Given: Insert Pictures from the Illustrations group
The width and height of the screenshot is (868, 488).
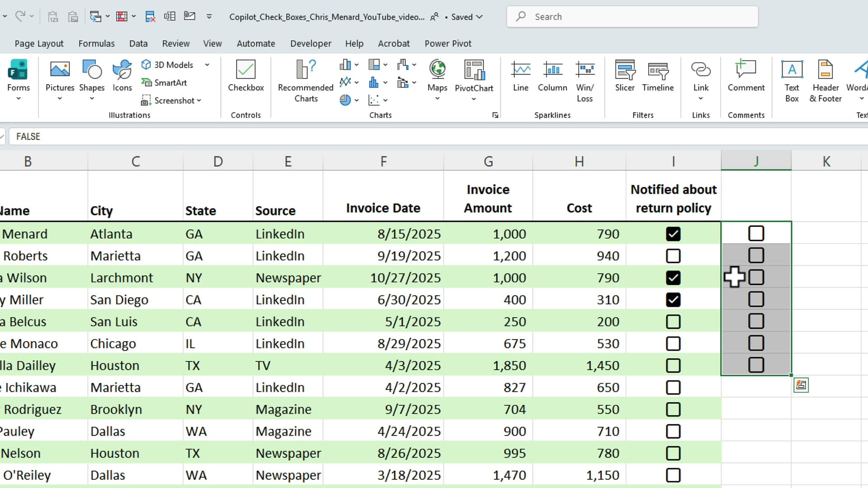Looking at the screenshot, I should [x=60, y=80].
